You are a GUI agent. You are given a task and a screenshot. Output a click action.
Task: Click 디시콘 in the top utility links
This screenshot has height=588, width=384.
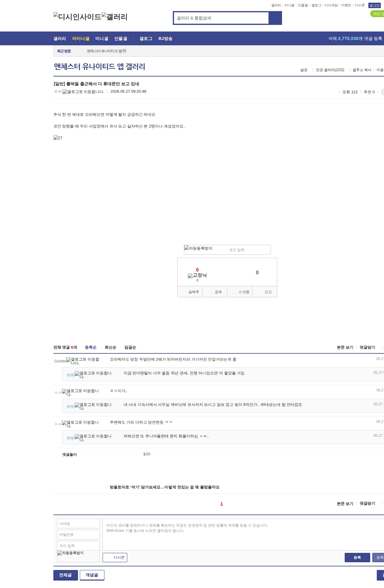point(360,5)
